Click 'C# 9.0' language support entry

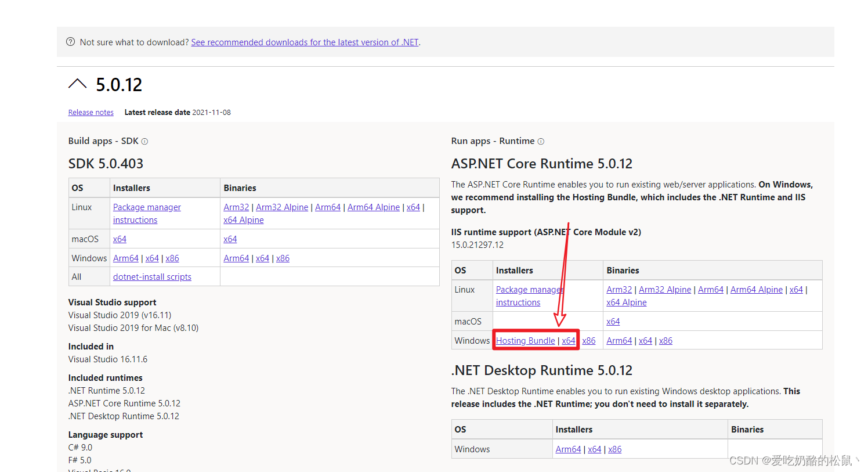(x=80, y=448)
